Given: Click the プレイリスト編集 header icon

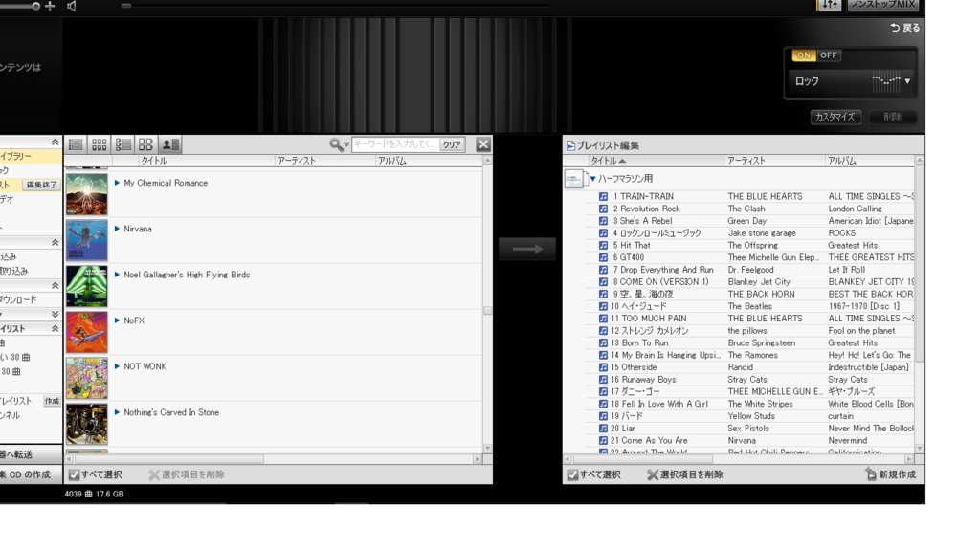Looking at the screenshot, I should pos(570,145).
